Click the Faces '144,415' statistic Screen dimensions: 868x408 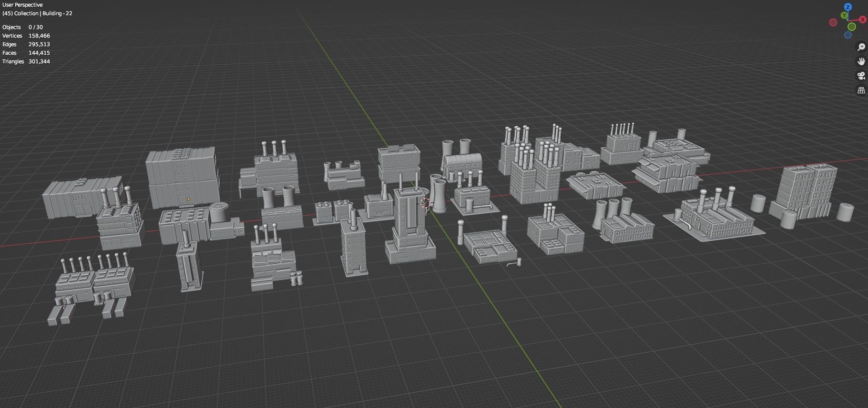tap(39, 53)
